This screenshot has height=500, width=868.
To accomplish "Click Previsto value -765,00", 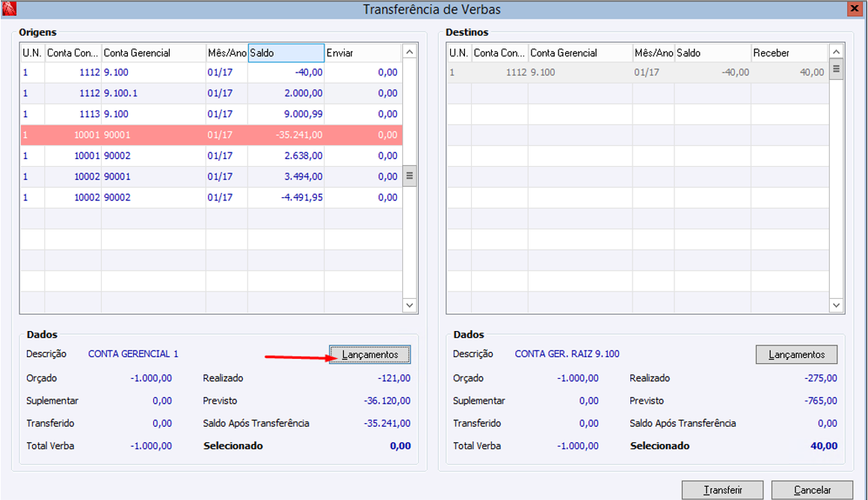I will pos(821,401).
